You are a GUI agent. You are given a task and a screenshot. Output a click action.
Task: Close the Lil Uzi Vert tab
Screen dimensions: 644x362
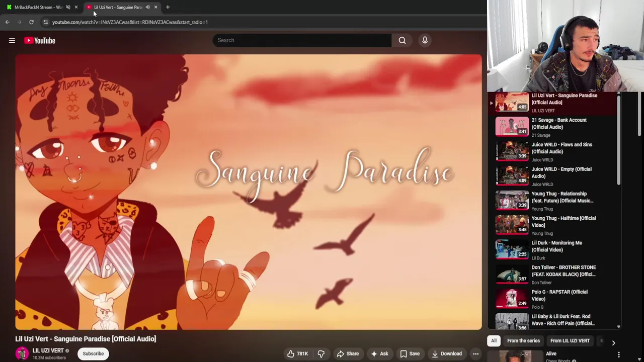tap(155, 7)
